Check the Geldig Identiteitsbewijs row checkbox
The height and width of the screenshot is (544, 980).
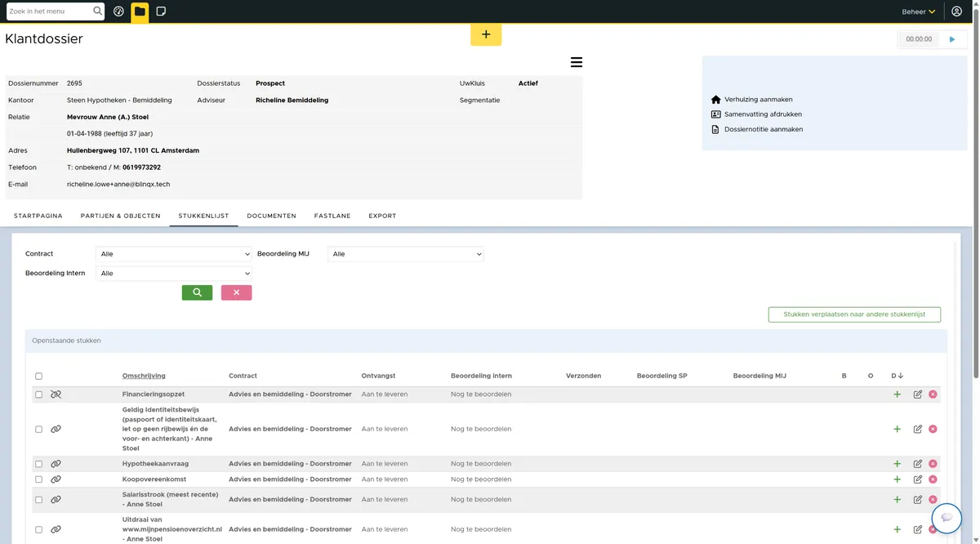38,430
